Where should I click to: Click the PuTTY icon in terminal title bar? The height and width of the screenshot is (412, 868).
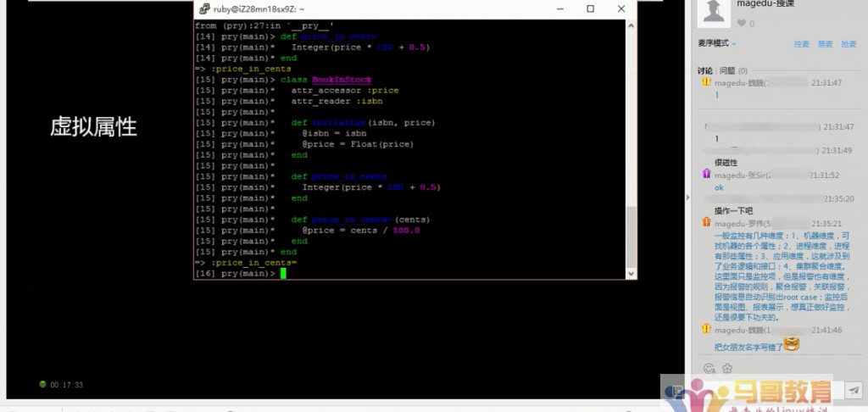[x=203, y=8]
